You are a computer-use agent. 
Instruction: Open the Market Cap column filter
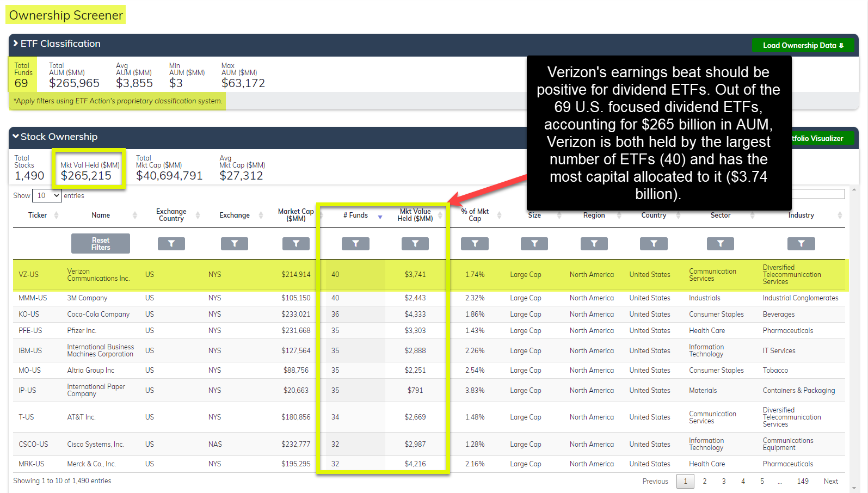pos(296,244)
